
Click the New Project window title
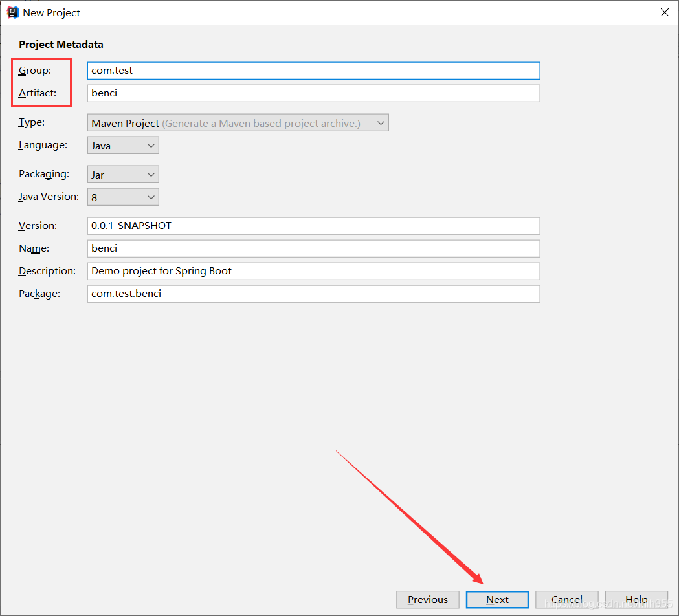click(x=51, y=12)
